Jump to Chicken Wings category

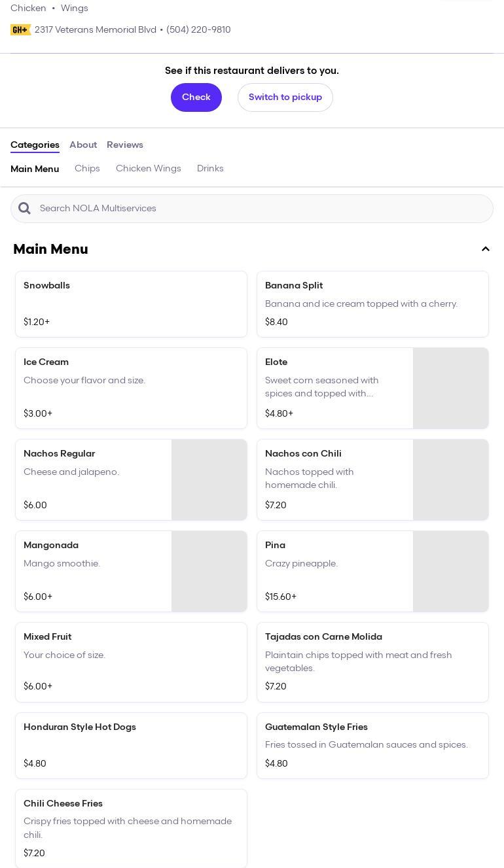coord(149,169)
